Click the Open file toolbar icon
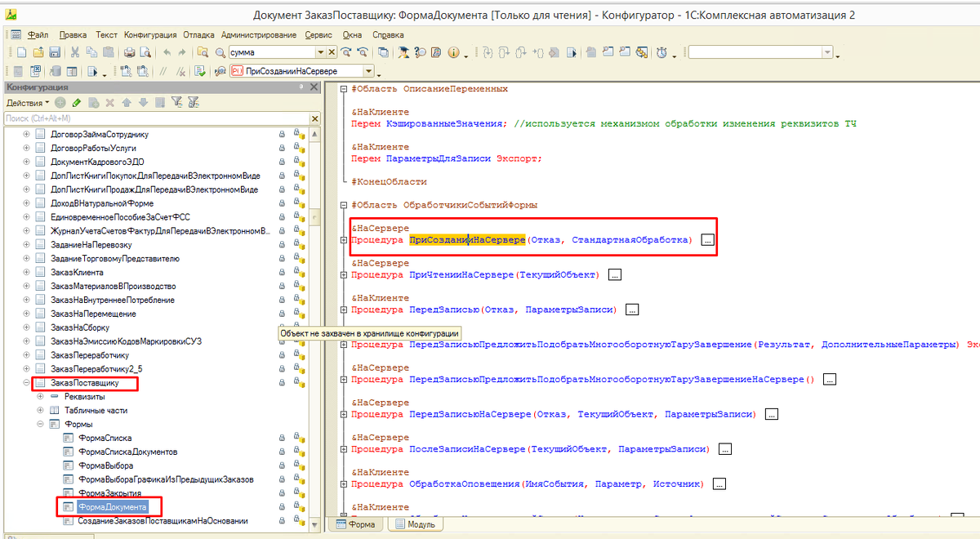The width and height of the screenshot is (980, 539). [x=38, y=52]
